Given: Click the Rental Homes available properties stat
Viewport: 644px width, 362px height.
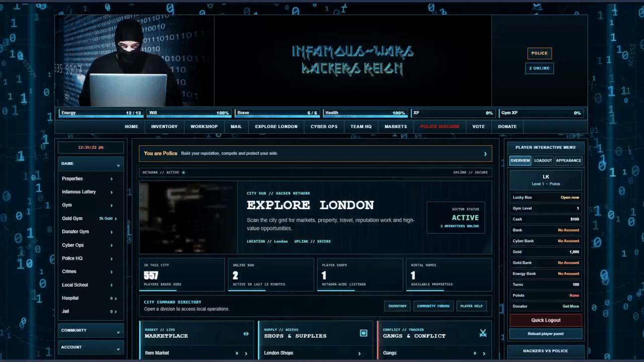Looking at the screenshot, I should (x=449, y=275).
